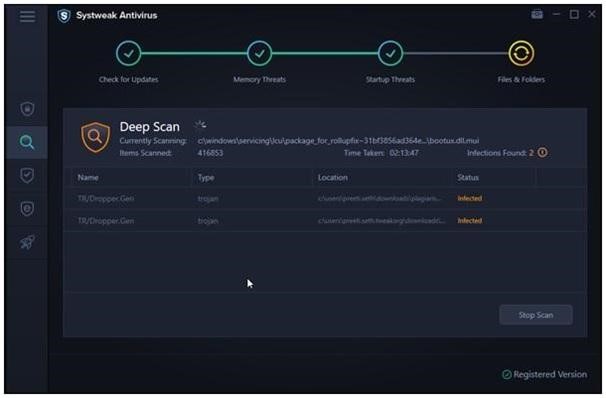This screenshot has height=398, width=606.
Task: Click the Startup Threats label
Action: pyautogui.click(x=390, y=80)
